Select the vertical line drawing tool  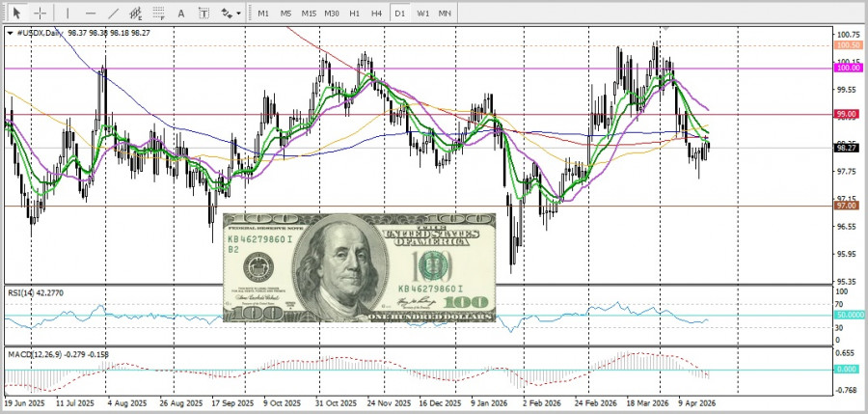[68, 13]
